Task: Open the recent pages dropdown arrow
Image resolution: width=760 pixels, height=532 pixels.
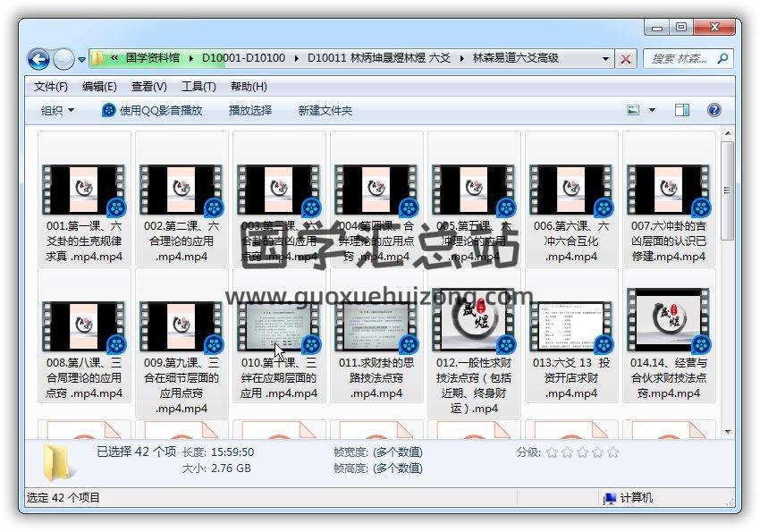Action: coord(81,60)
